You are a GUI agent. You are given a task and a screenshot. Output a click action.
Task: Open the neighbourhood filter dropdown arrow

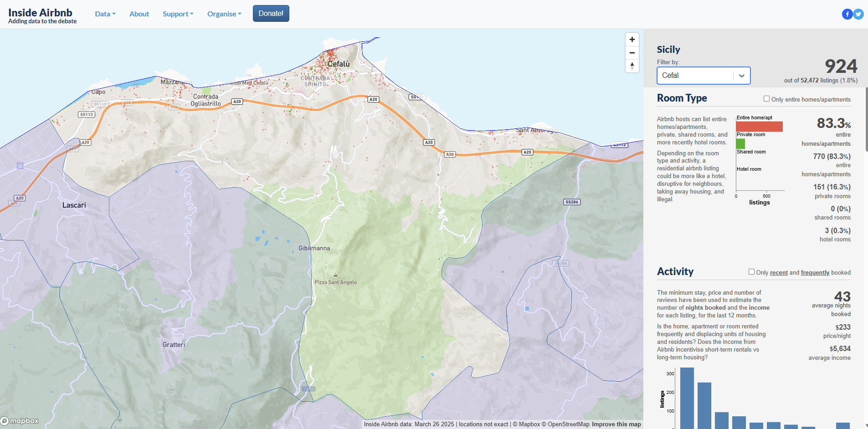(x=742, y=76)
